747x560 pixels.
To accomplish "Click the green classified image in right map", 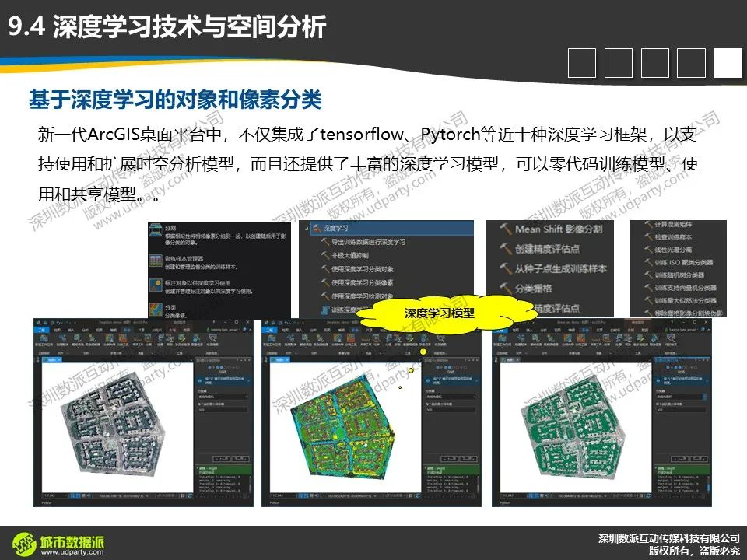I will pos(573,427).
